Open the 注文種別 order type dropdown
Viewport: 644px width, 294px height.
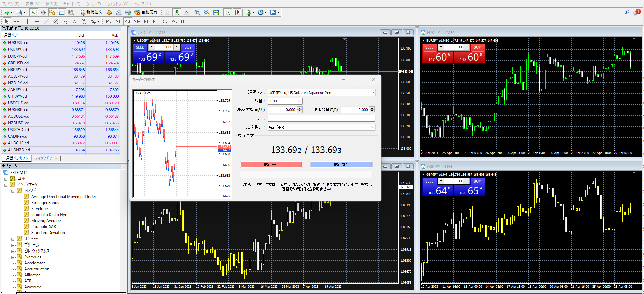tap(372, 127)
